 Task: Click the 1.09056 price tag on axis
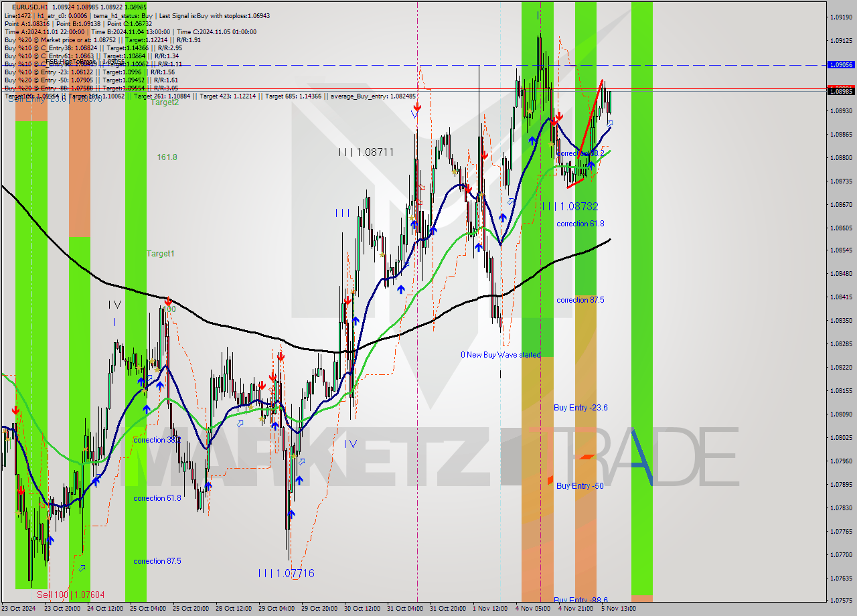coord(841,65)
